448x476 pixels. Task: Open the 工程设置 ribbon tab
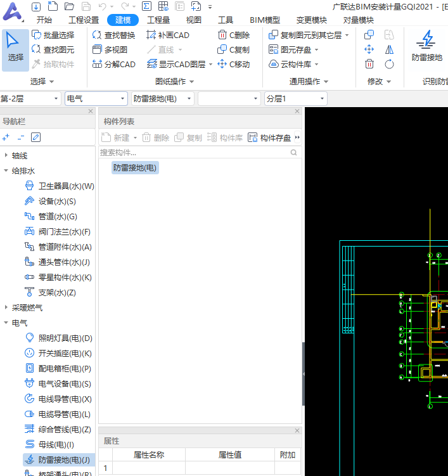(84, 20)
